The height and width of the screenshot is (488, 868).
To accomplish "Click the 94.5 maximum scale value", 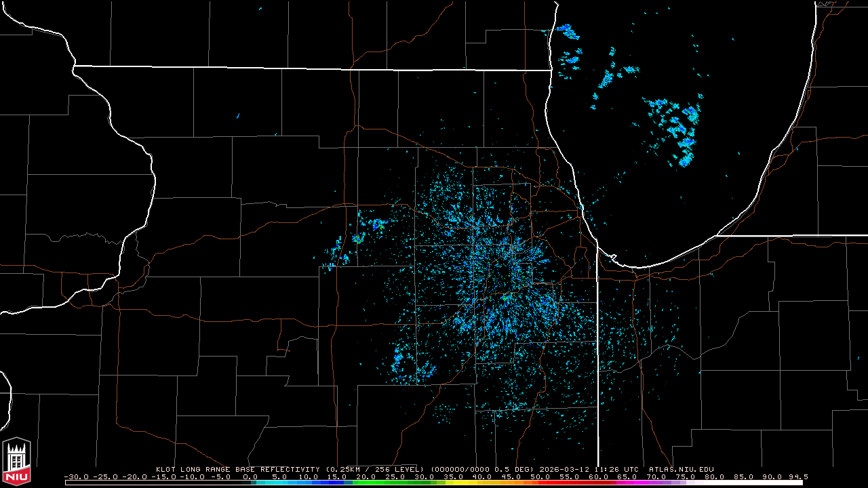I will click(797, 476).
